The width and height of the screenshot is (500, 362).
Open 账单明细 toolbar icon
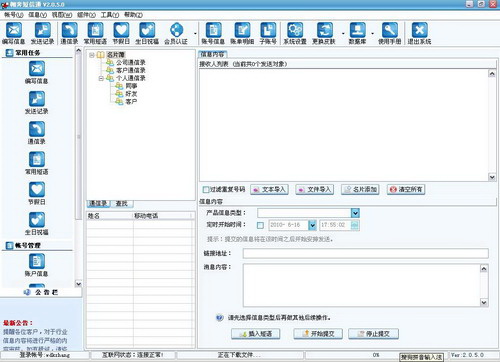click(242, 33)
